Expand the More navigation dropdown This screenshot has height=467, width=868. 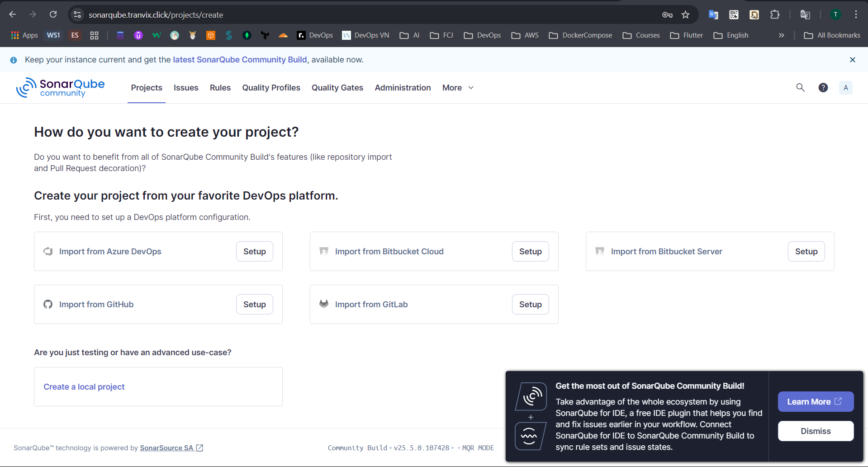point(458,88)
